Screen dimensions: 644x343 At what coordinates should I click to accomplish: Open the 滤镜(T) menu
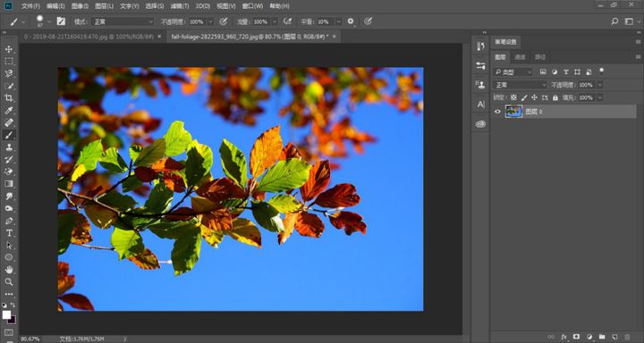pos(180,6)
